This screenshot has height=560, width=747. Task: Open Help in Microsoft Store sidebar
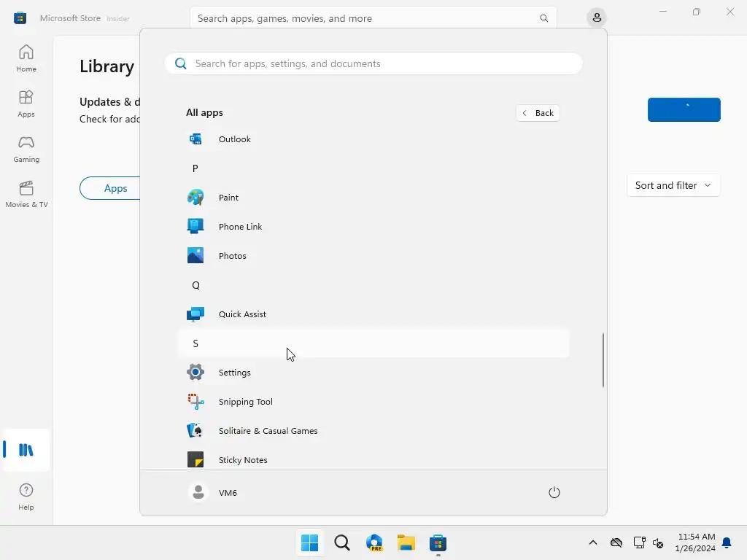(x=26, y=497)
